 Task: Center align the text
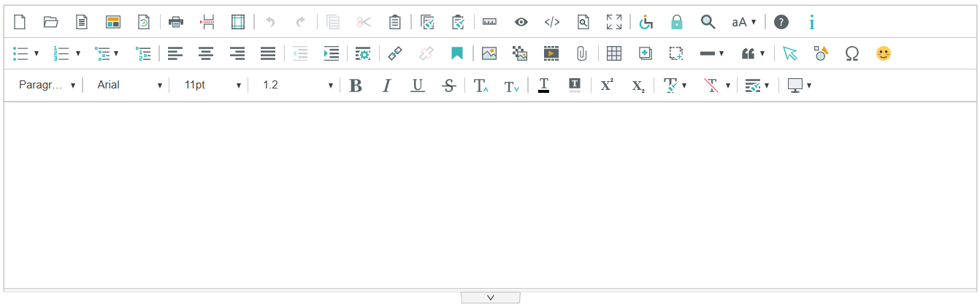point(207,53)
